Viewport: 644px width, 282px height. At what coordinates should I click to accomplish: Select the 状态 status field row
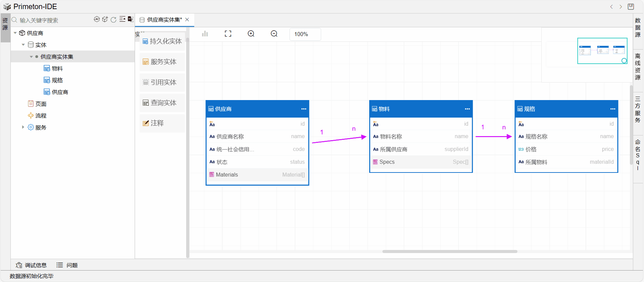click(x=257, y=162)
